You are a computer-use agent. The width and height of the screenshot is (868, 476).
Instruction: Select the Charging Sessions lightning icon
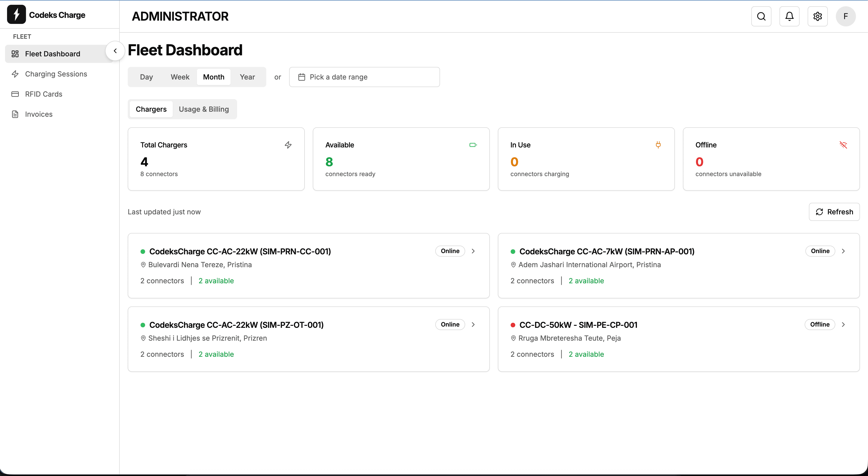(16, 74)
